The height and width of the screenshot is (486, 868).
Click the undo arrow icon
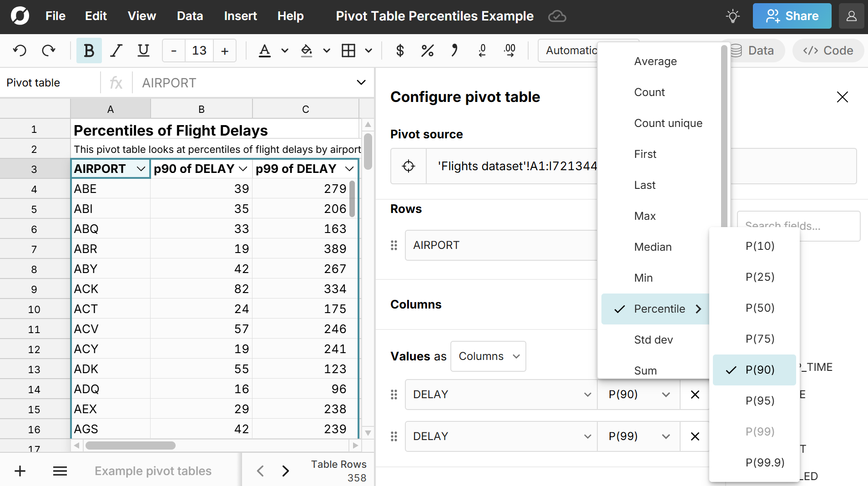point(20,51)
